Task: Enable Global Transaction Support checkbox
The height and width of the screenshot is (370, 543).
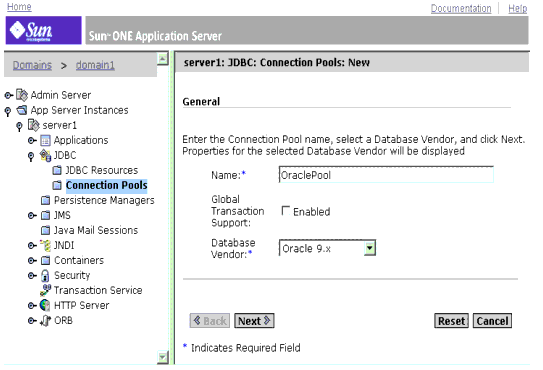Action: click(286, 211)
